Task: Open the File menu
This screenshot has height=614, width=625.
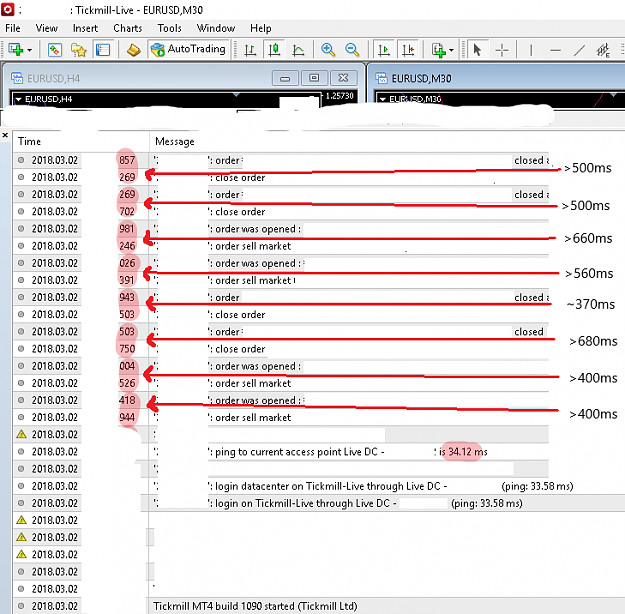Action: pyautogui.click(x=12, y=28)
